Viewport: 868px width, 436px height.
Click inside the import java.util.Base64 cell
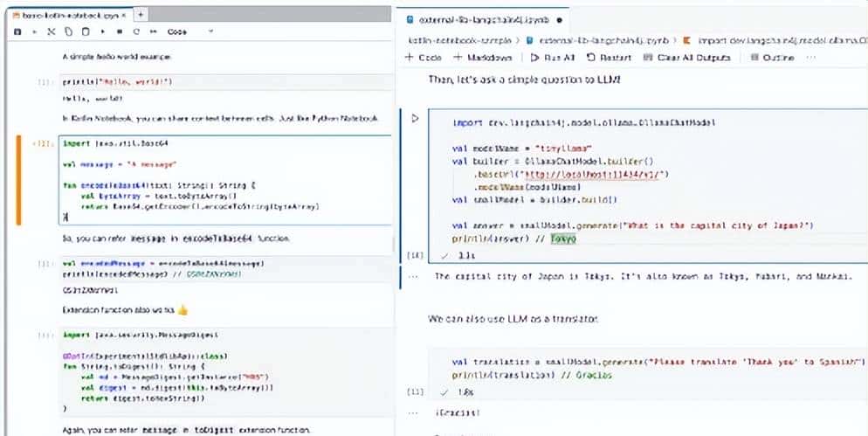[x=224, y=180]
